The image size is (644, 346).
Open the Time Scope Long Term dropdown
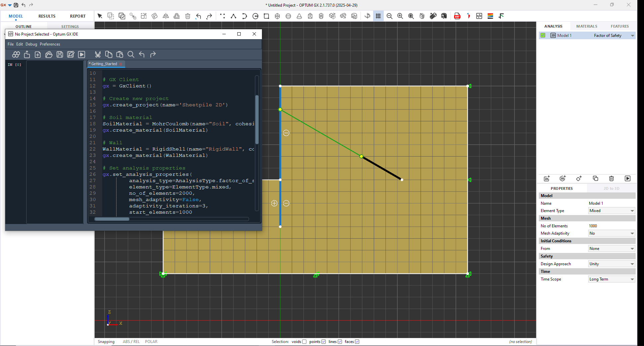pyautogui.click(x=611, y=279)
